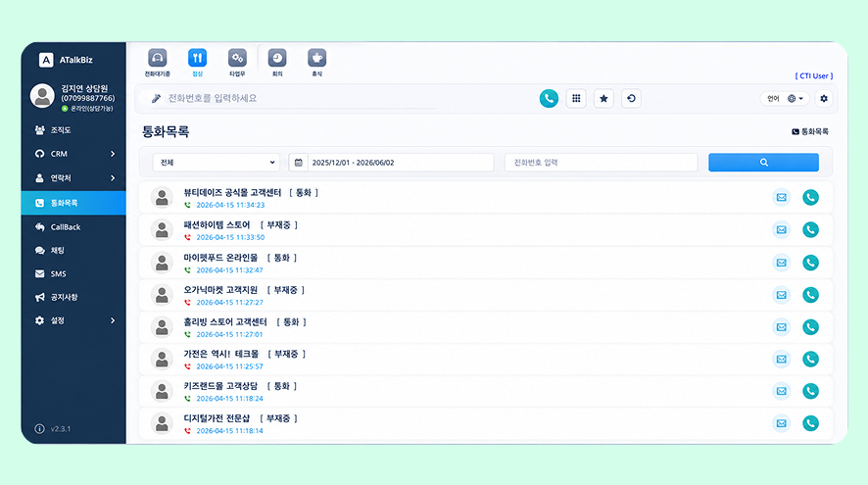
Task: Click the 김지연 상담원 profile avatar
Action: pyautogui.click(x=42, y=95)
